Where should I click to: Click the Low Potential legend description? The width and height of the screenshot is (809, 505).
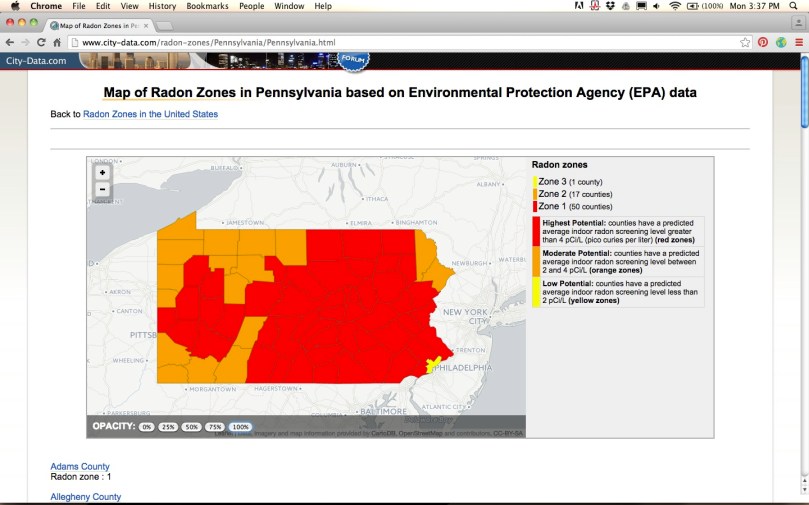click(x=620, y=292)
